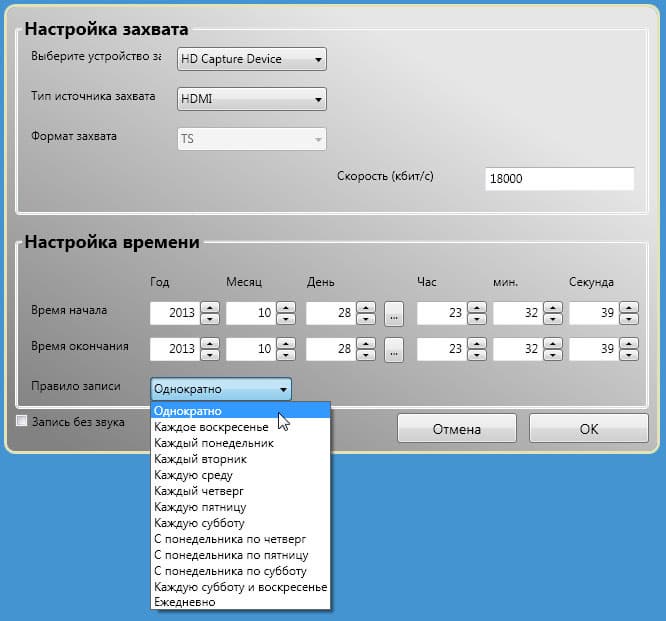Enable the 'Запись без звука' checkbox
Screen dimensions: 666x621
click(x=21, y=421)
